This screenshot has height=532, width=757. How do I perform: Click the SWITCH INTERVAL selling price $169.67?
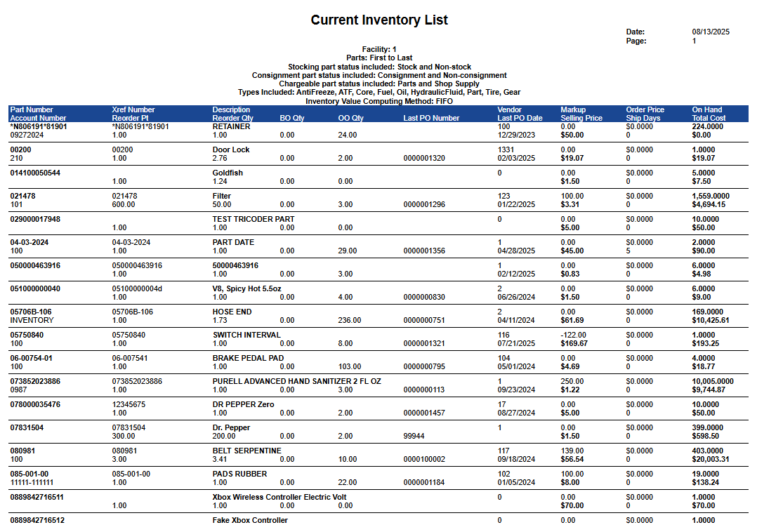pyautogui.click(x=574, y=343)
